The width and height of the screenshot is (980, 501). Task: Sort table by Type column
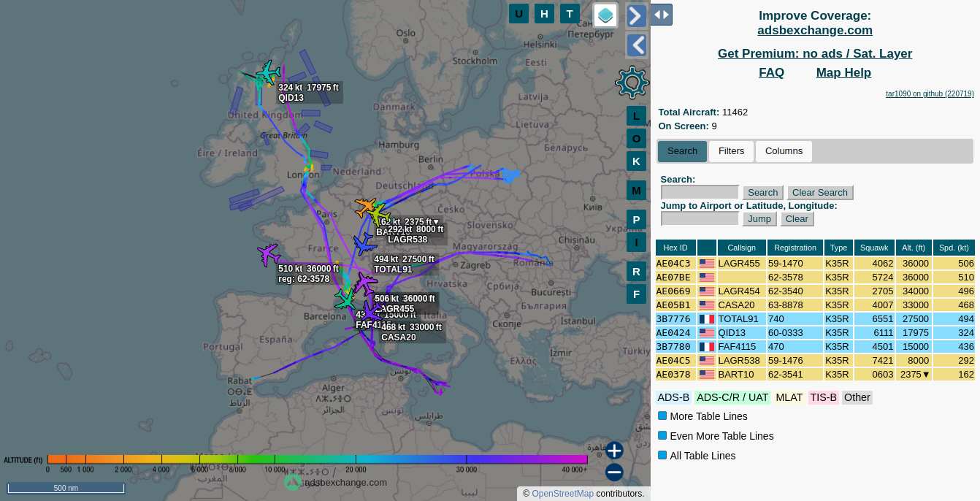(x=839, y=248)
